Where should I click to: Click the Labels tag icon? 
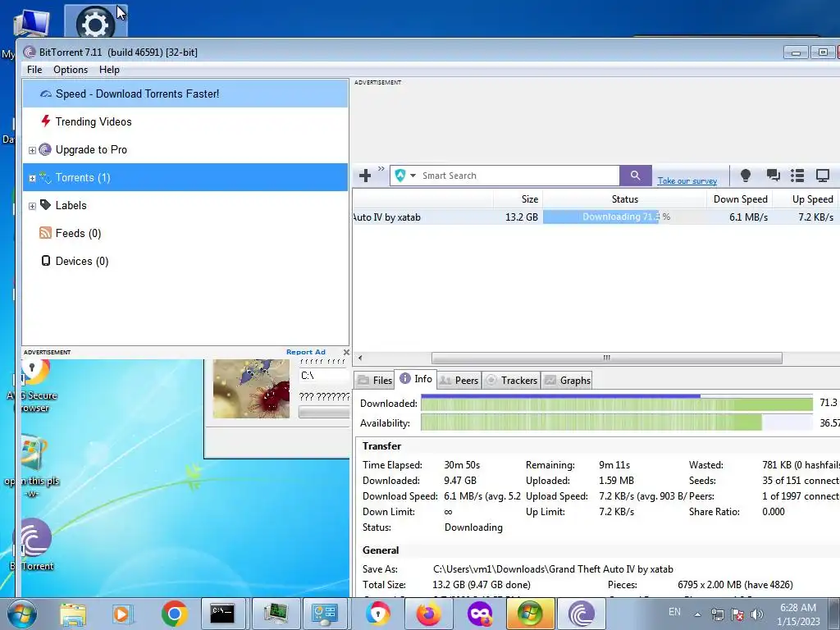pos(46,204)
